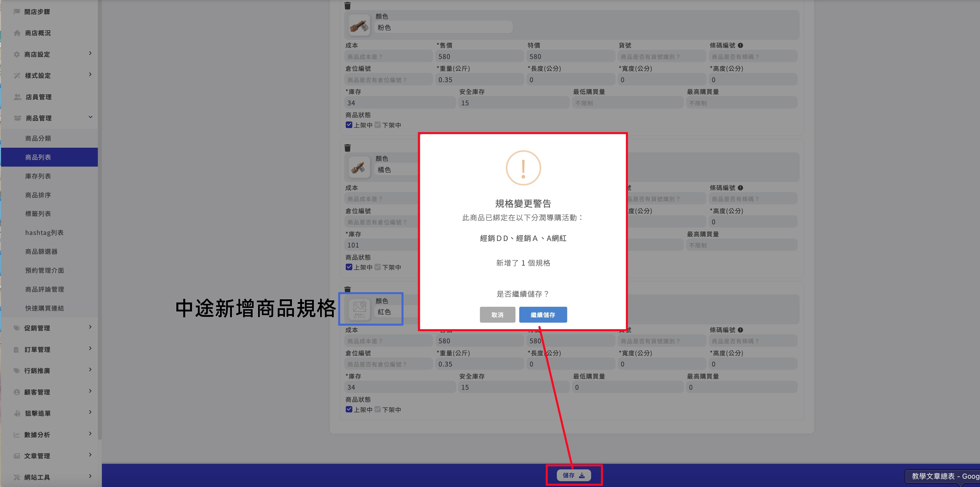Expand the 訂單管理 menu chevron
Viewport: 980px width, 487px height.
90,348
